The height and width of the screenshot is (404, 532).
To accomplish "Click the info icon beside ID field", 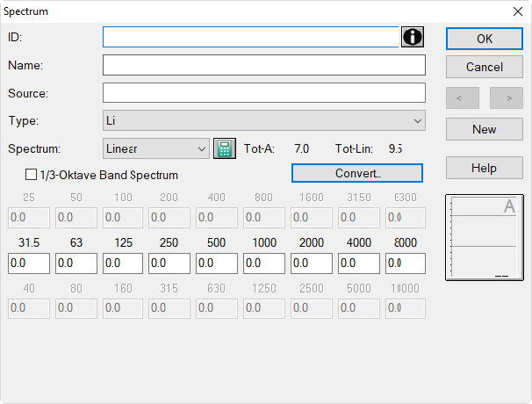I will [413, 37].
